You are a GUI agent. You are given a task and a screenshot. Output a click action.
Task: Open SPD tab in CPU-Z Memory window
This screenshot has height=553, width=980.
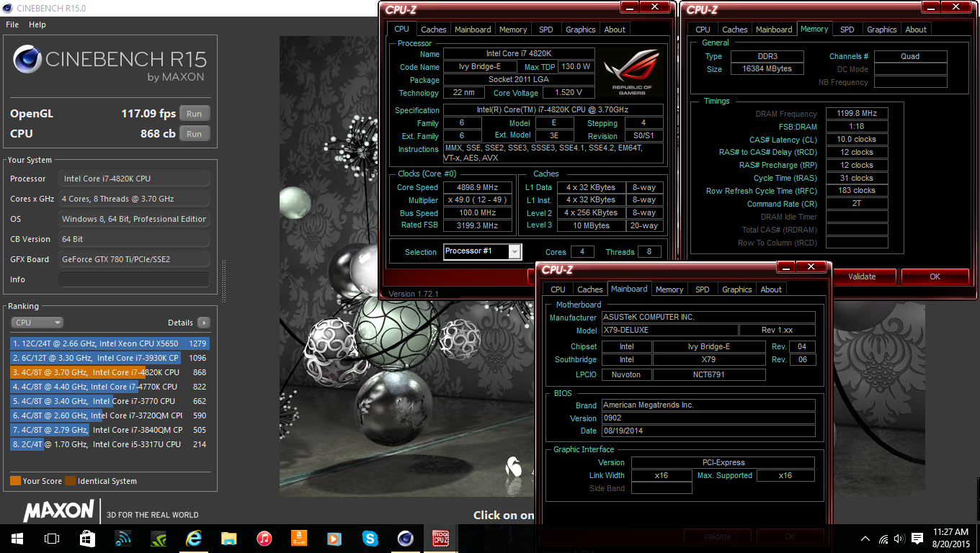(x=847, y=30)
